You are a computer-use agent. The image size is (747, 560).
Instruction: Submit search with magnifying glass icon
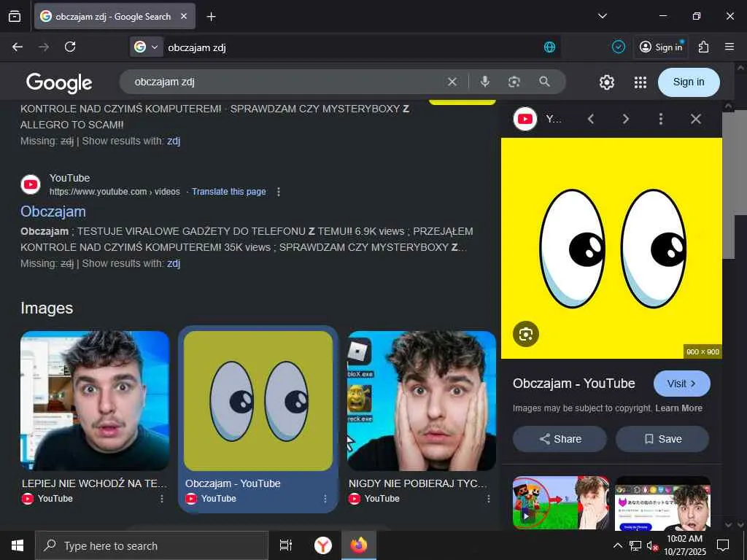coord(544,82)
